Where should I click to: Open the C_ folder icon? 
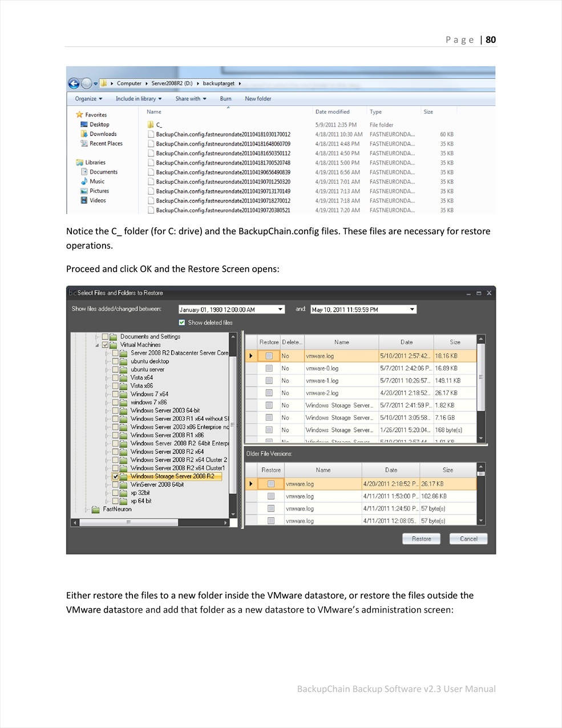coord(151,125)
